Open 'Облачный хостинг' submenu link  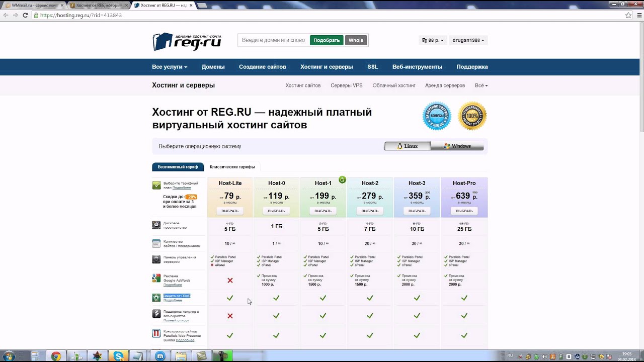pos(394,85)
